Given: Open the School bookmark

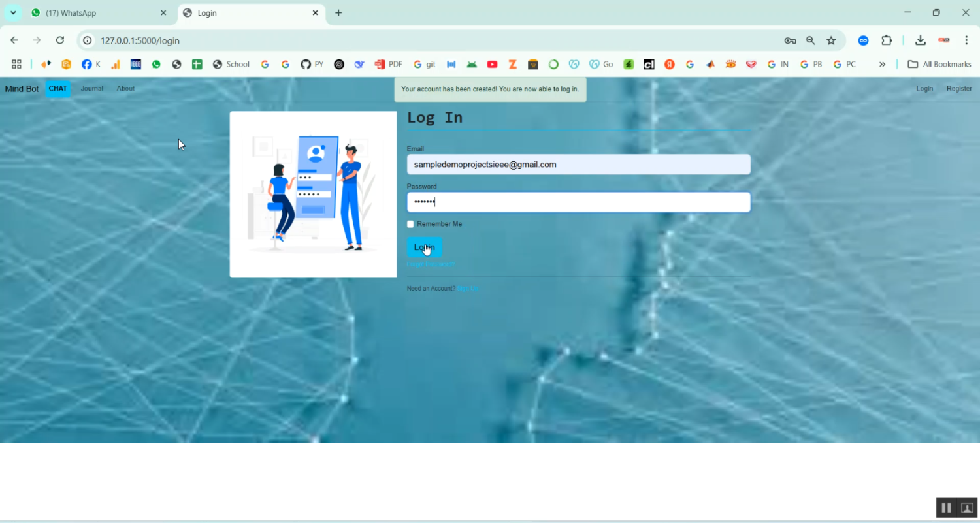Looking at the screenshot, I should point(231,64).
